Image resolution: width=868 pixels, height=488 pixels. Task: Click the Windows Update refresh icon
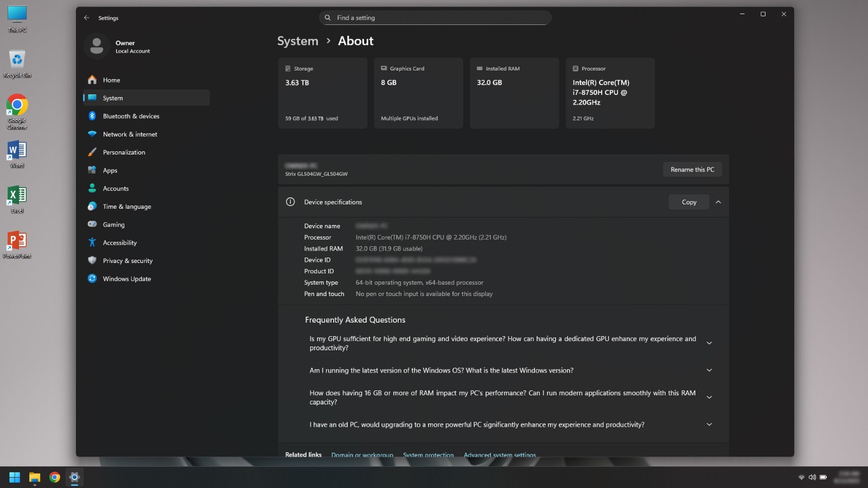click(x=92, y=279)
